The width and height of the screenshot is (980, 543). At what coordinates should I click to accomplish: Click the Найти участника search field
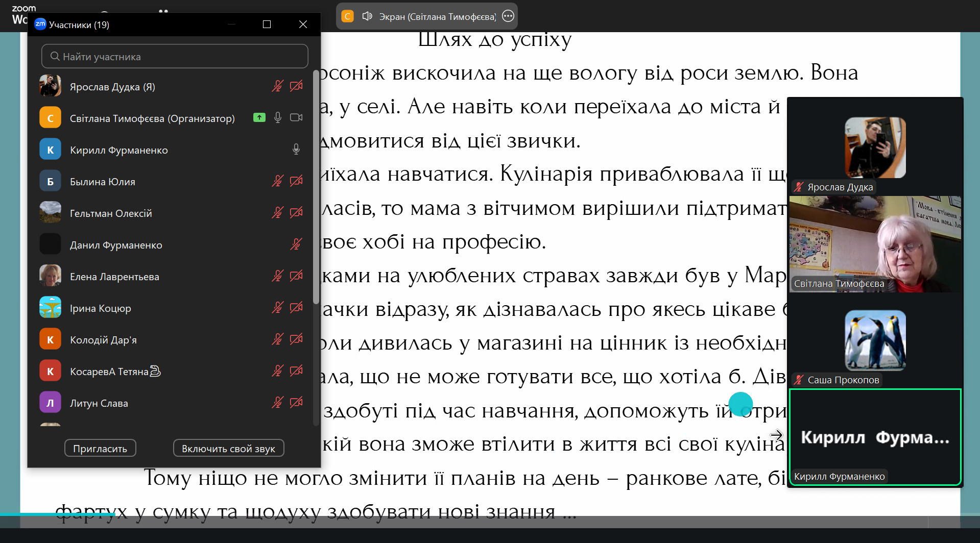click(x=175, y=57)
